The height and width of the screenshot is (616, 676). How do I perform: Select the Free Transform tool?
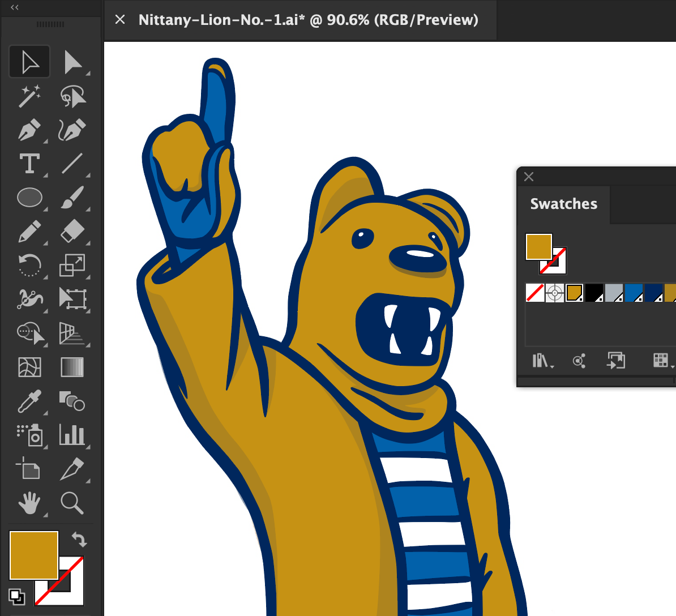click(x=72, y=299)
